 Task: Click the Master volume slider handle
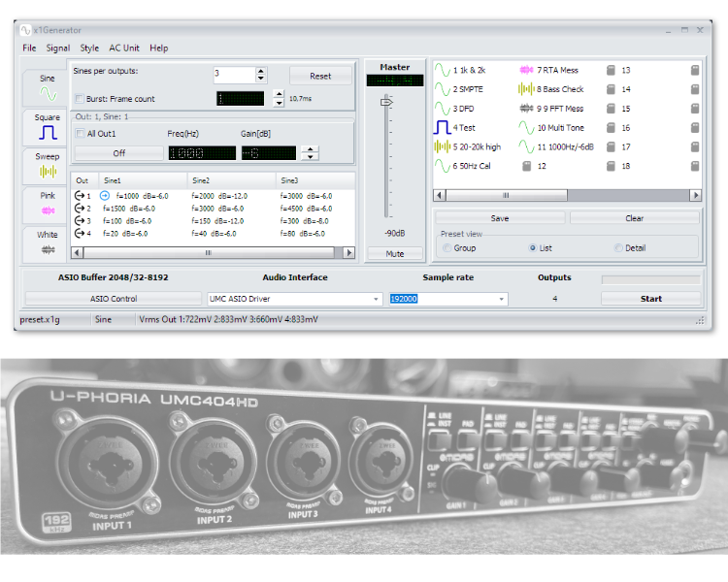pyautogui.click(x=386, y=101)
